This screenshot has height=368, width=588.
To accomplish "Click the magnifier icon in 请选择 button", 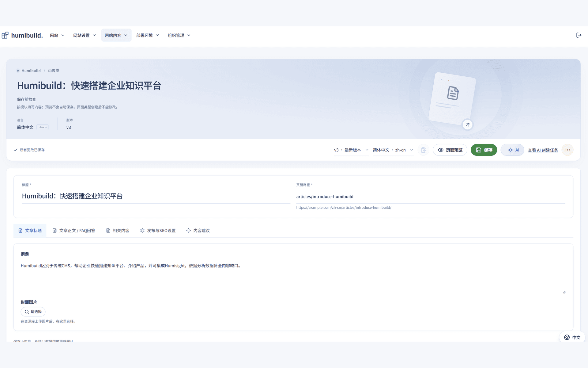I will coord(27,312).
